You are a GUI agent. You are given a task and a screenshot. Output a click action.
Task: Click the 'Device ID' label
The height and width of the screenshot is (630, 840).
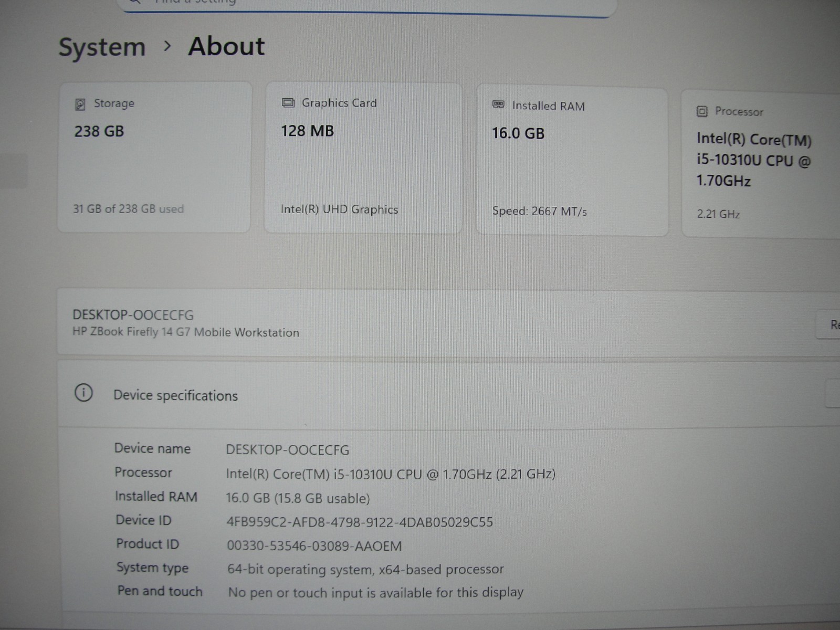coord(143,520)
